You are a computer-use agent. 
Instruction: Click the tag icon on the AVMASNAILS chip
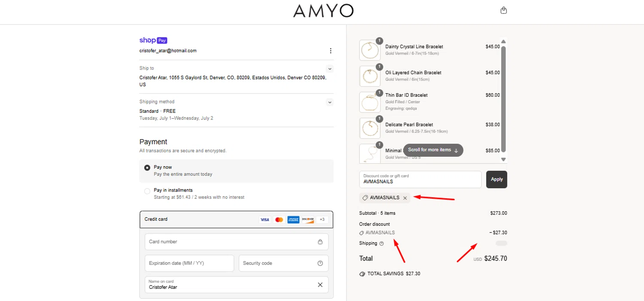pyautogui.click(x=365, y=198)
